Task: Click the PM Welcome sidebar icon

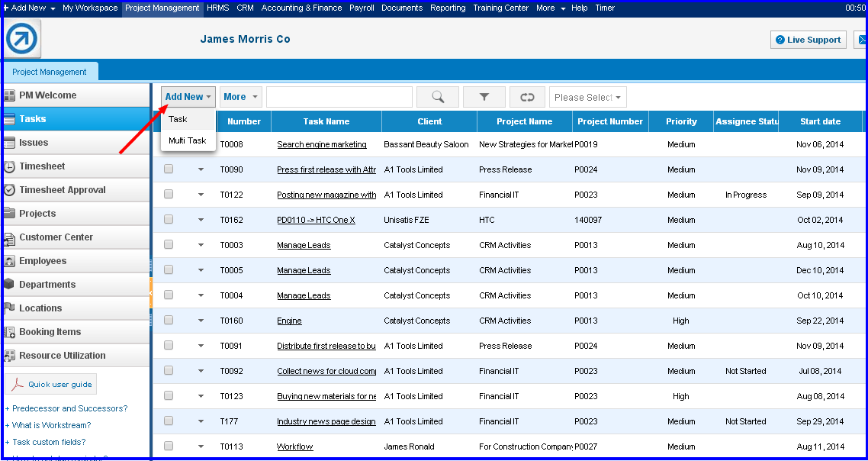Action: click(9, 95)
